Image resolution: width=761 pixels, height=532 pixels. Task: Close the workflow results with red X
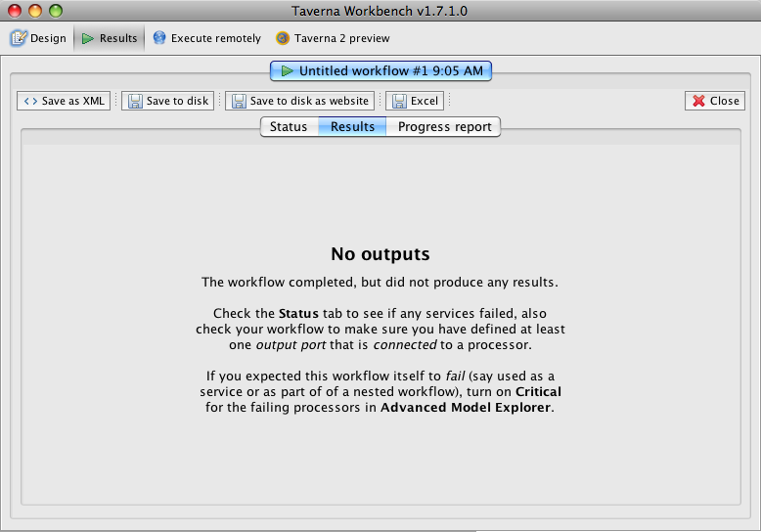pos(715,101)
